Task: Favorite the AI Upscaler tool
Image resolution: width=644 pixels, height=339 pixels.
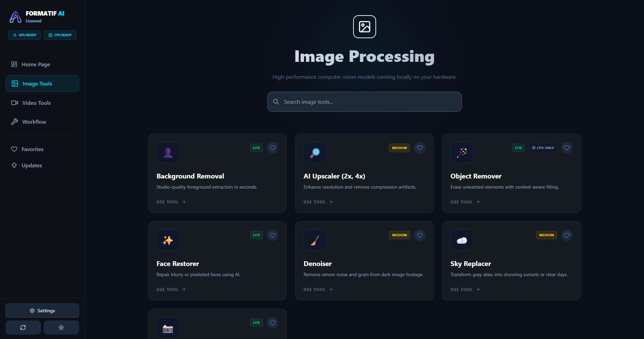Action: [x=420, y=148]
